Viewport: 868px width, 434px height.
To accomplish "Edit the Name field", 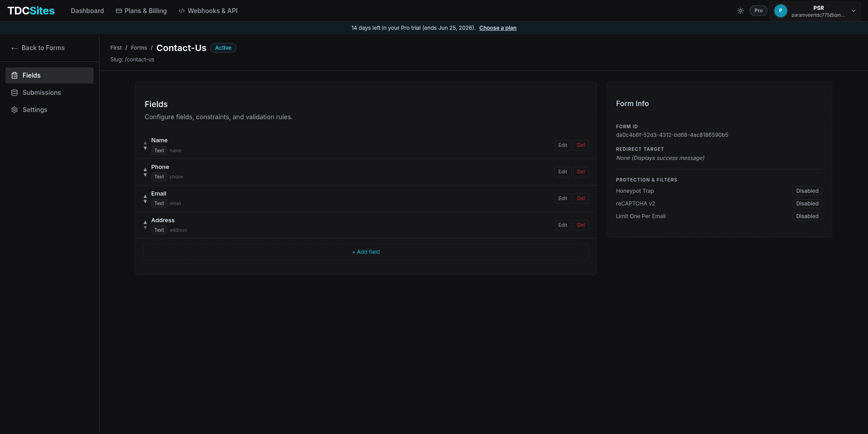I will coord(562,145).
